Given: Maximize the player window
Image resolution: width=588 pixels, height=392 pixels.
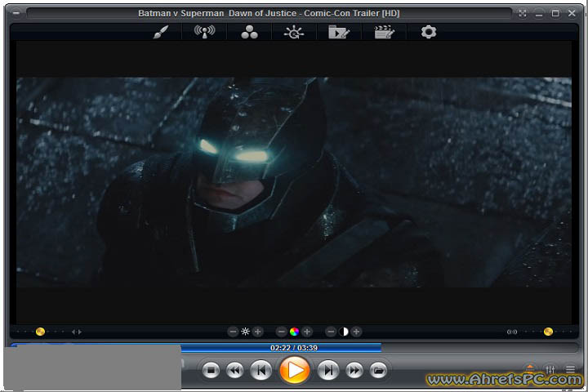Looking at the screenshot, I should 555,14.
